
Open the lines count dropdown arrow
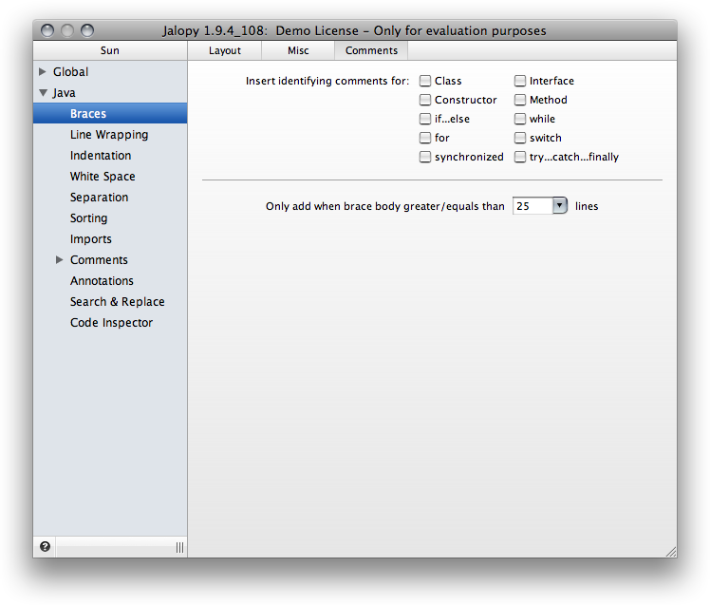[560, 206]
